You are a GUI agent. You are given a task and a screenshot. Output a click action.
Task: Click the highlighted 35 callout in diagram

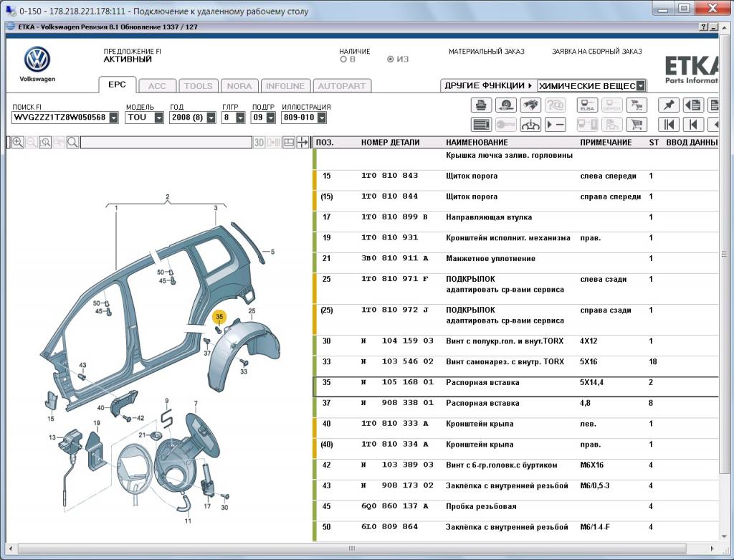(x=219, y=317)
